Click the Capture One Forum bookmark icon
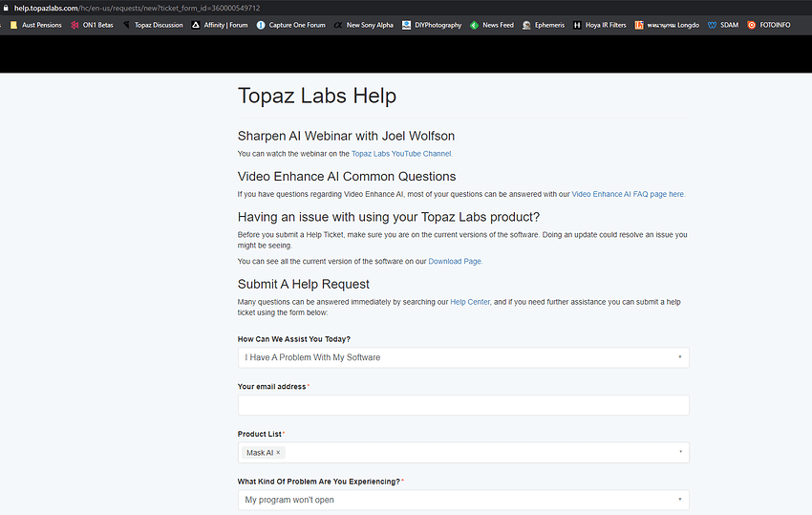812x515 pixels. coord(261,25)
